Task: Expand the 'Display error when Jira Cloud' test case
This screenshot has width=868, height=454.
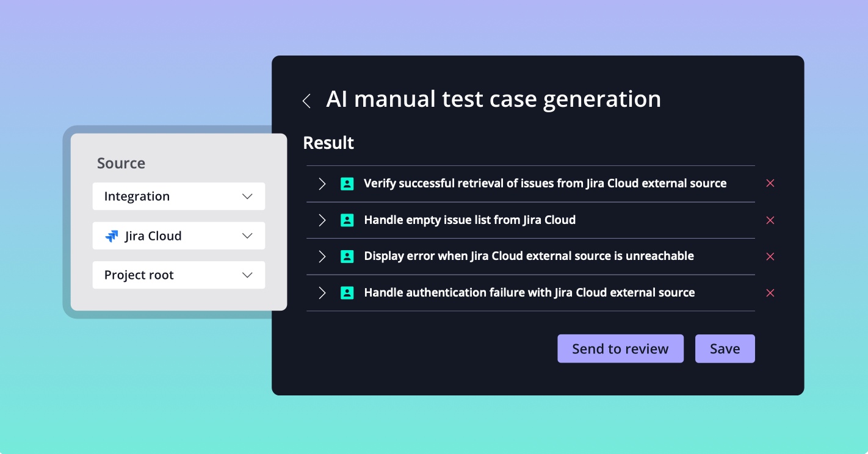Action: click(322, 256)
